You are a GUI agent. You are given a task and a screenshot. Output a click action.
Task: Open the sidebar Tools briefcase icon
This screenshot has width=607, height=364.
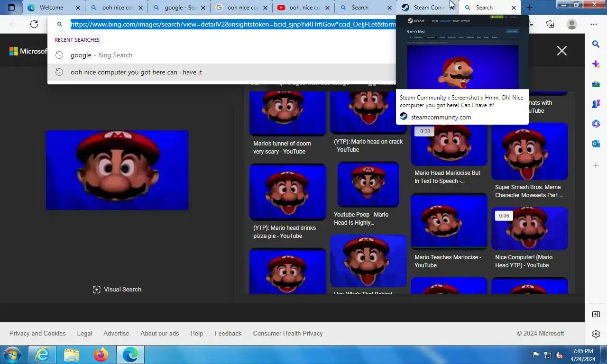[x=596, y=84]
